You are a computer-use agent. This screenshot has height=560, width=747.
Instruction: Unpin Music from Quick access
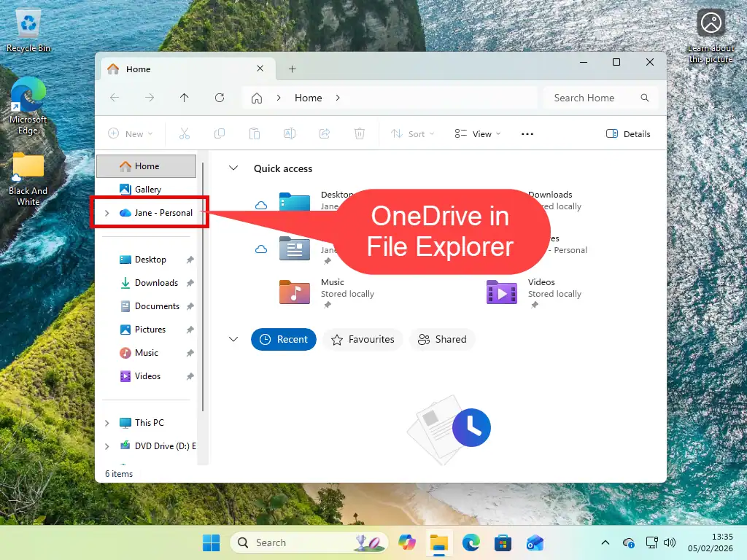[189, 352]
